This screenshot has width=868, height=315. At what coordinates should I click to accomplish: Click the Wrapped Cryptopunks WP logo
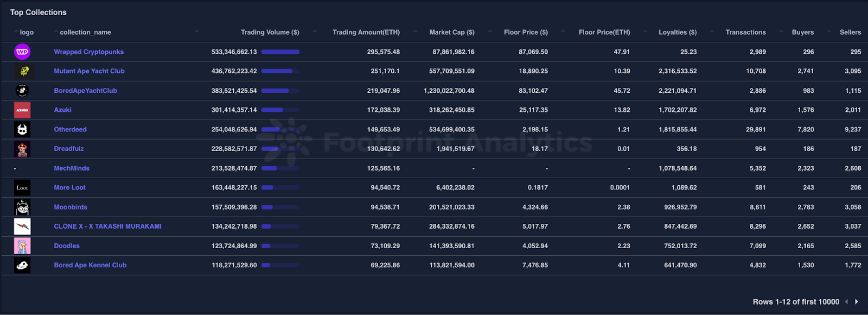[x=22, y=52]
